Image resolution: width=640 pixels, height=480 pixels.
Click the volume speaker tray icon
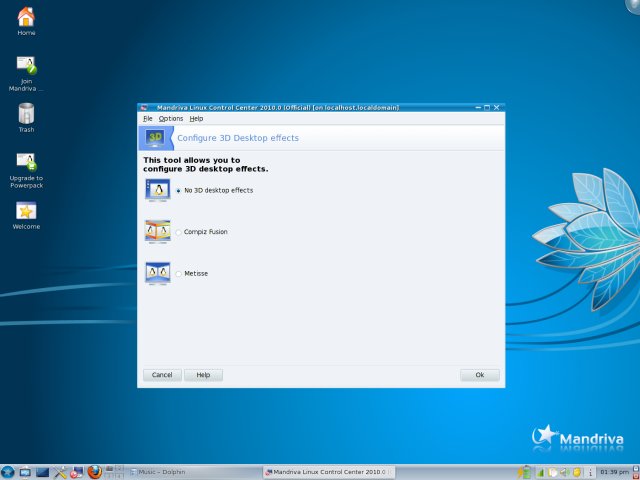click(565, 472)
